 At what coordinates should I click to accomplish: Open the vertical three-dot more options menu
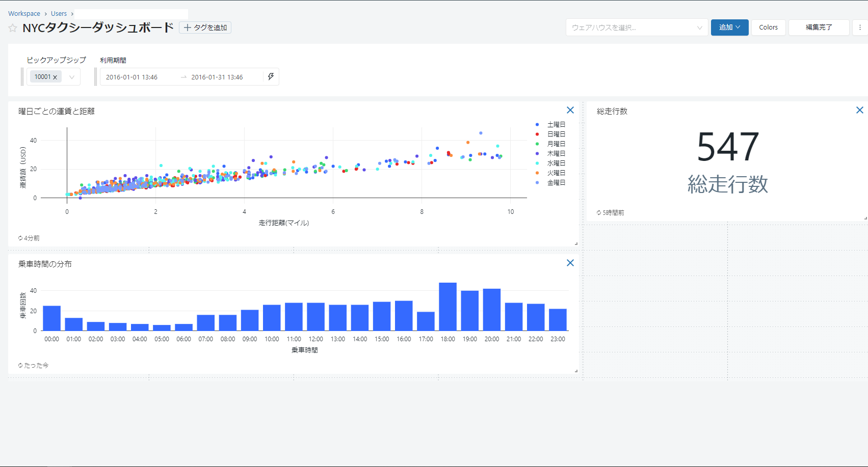pyautogui.click(x=860, y=28)
